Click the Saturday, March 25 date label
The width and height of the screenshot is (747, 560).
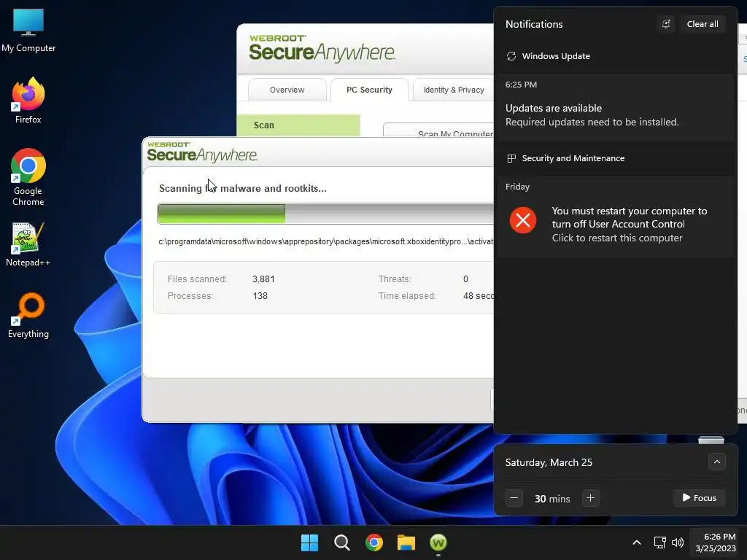[x=549, y=462]
